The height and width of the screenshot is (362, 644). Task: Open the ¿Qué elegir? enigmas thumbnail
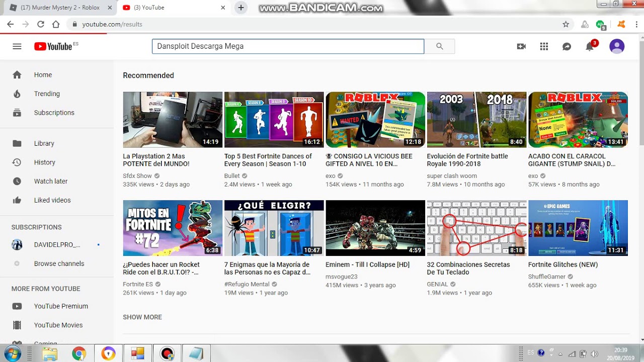pos(274,228)
